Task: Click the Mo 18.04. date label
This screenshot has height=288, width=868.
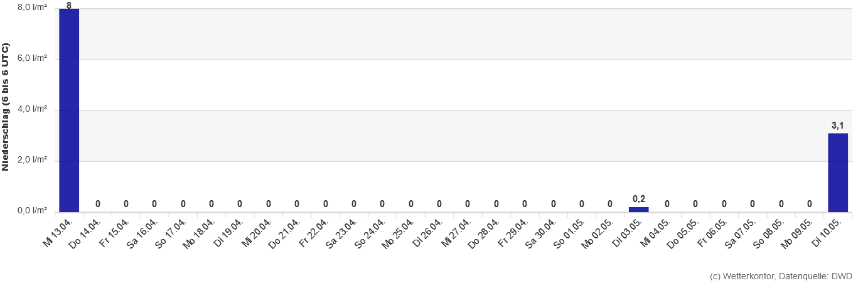Action: point(200,233)
